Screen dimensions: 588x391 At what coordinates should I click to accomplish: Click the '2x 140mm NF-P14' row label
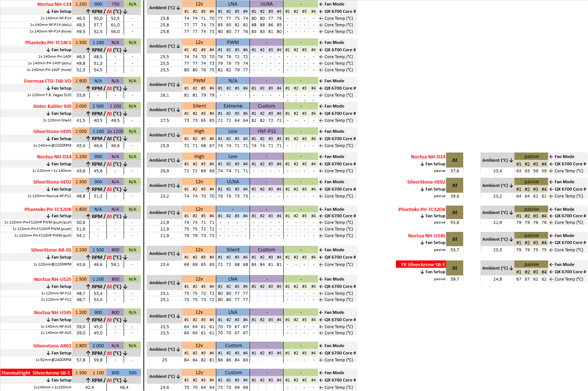(x=56, y=18)
